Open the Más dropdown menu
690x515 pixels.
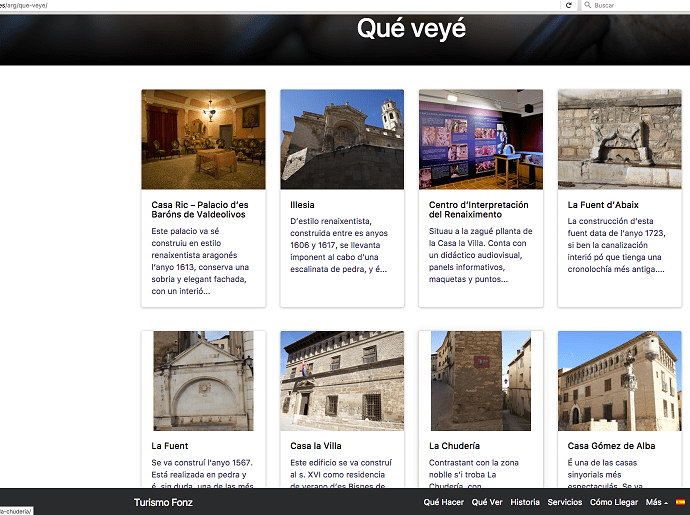657,502
